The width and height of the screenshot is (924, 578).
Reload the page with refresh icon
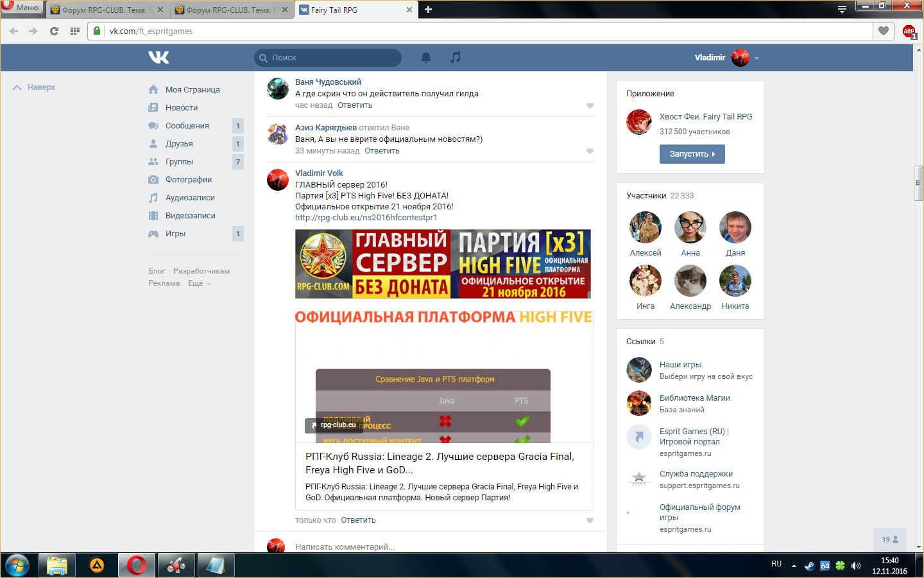pos(54,31)
